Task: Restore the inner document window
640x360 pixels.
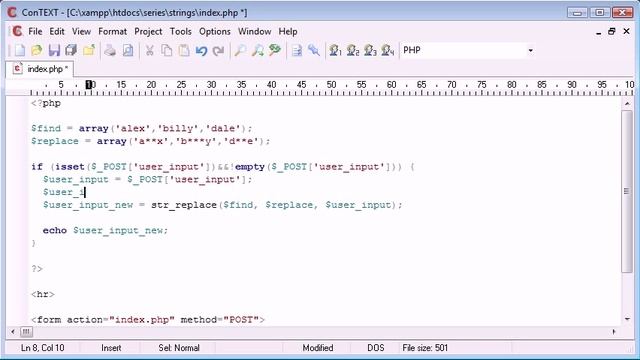Action: [x=611, y=31]
